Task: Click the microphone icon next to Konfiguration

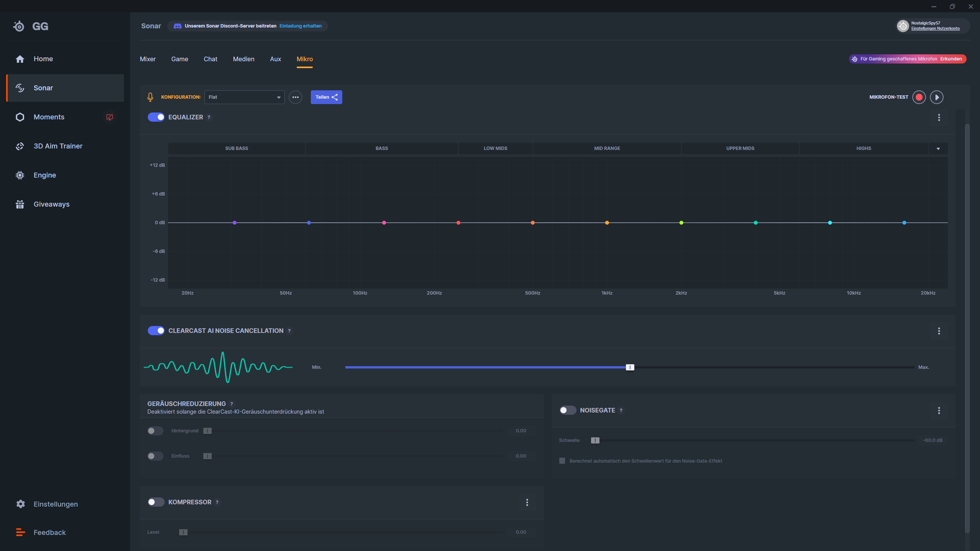Action: tap(152, 97)
